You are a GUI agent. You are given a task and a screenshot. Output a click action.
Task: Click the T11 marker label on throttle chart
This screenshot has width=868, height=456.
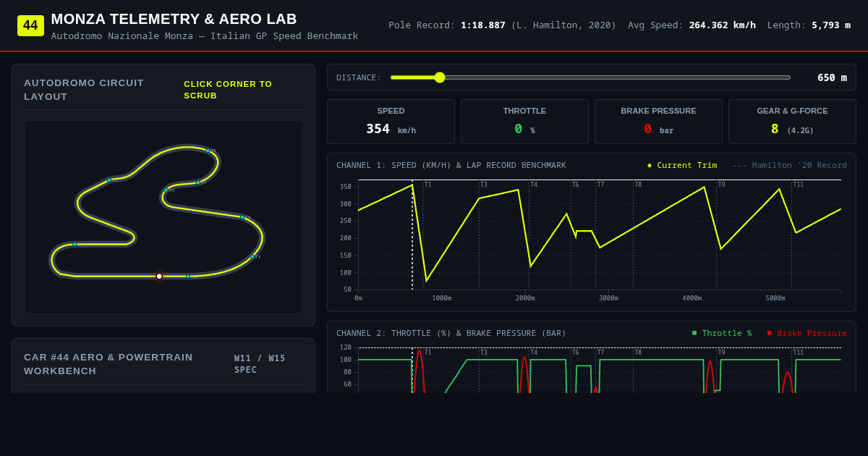798,352
